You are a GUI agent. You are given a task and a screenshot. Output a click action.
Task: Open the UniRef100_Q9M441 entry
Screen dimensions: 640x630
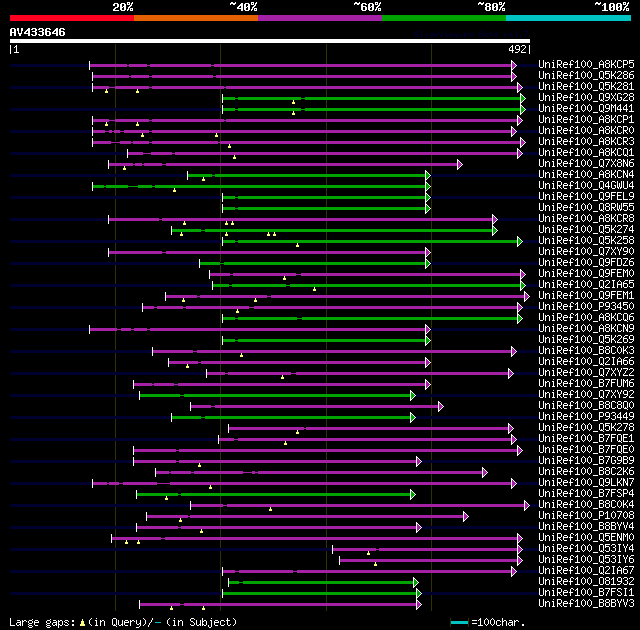[x=586, y=109]
